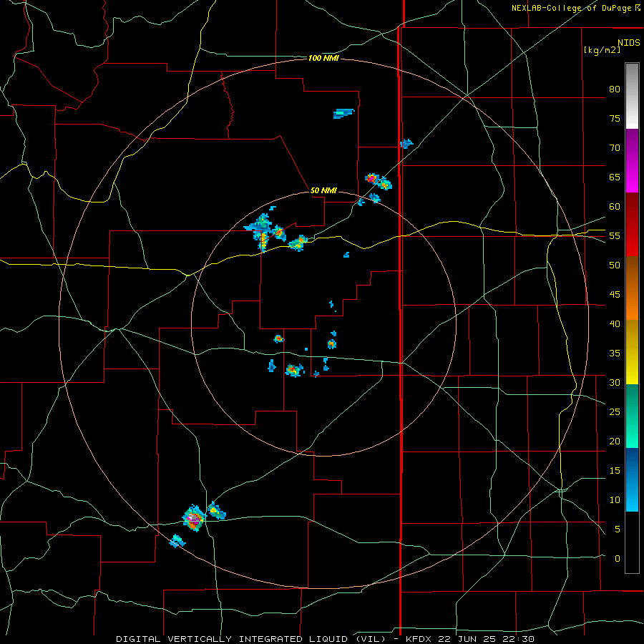Pick the orange-brown segment of color scale
Image resolution: width=644 pixels, height=644 pixels.
click(632, 288)
